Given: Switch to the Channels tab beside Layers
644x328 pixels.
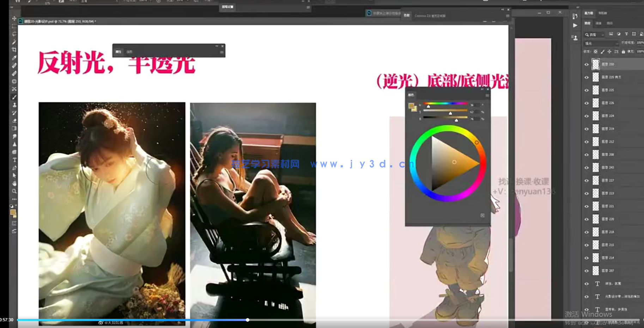Looking at the screenshot, I should [599, 23].
